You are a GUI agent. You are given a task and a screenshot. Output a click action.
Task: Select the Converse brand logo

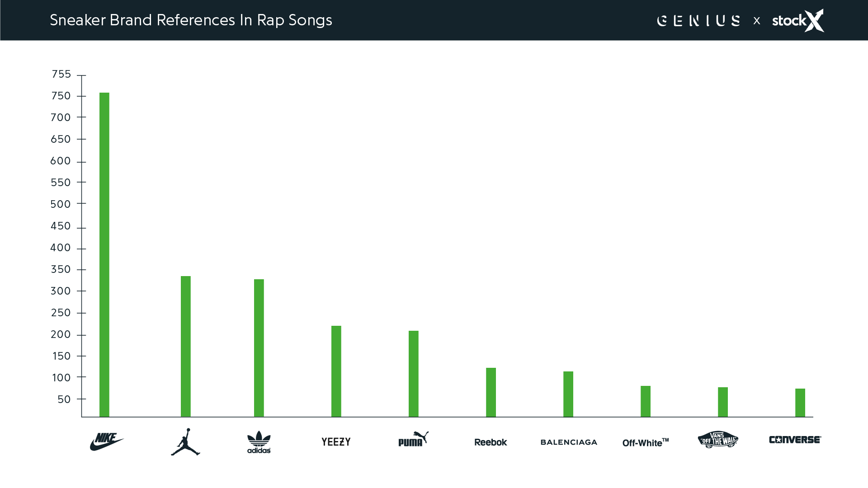[x=795, y=440]
